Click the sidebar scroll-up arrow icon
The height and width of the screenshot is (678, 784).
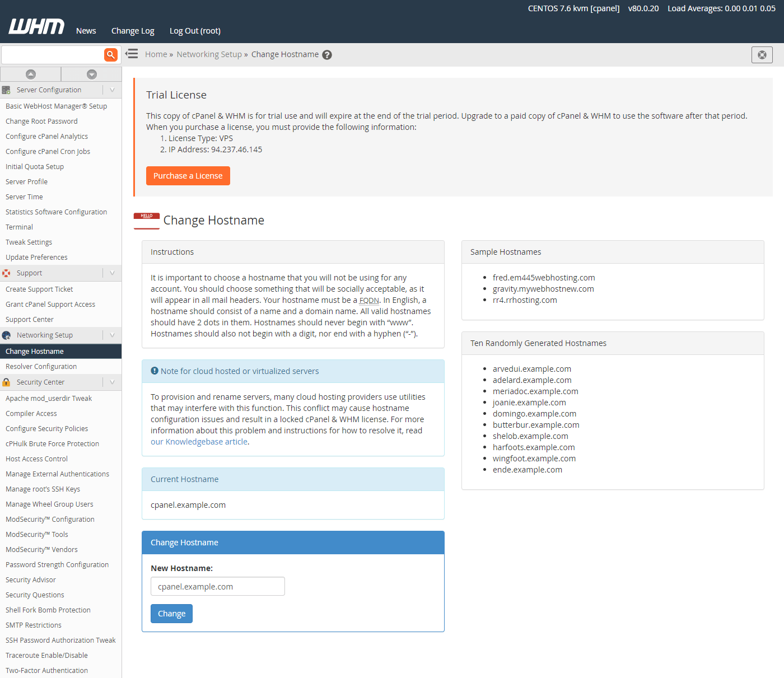[31, 74]
